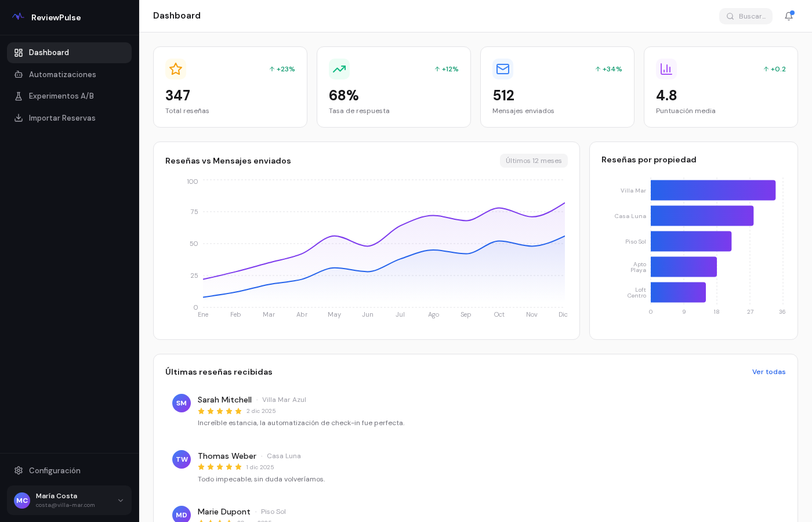Screen dimensions: 812x522
Task: Open Experimentos A/B from the sidebar
Action: coord(18,96)
